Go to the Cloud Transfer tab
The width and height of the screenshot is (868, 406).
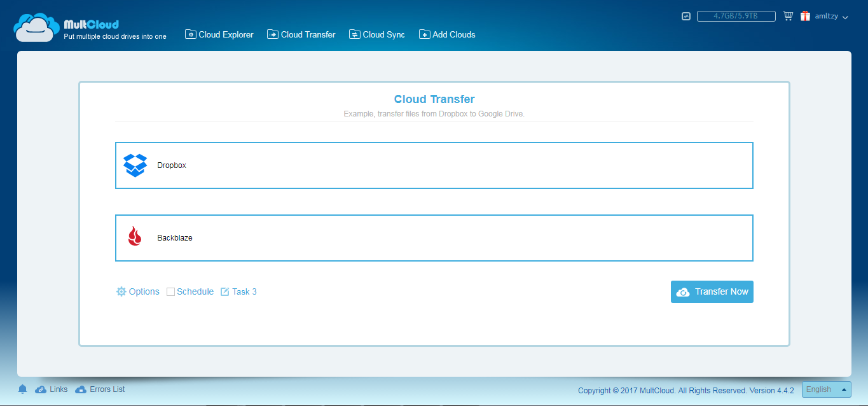coord(301,34)
